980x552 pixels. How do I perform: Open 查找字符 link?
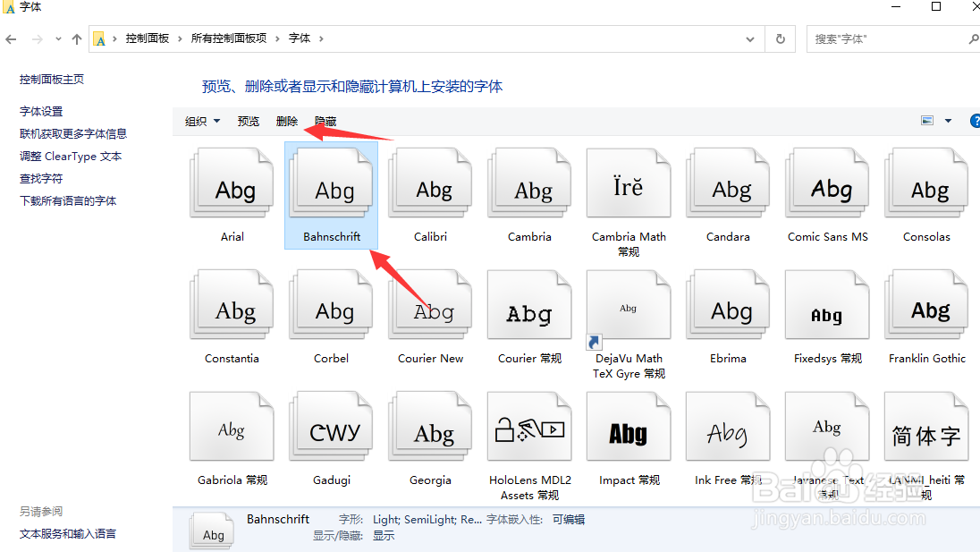click(x=41, y=179)
